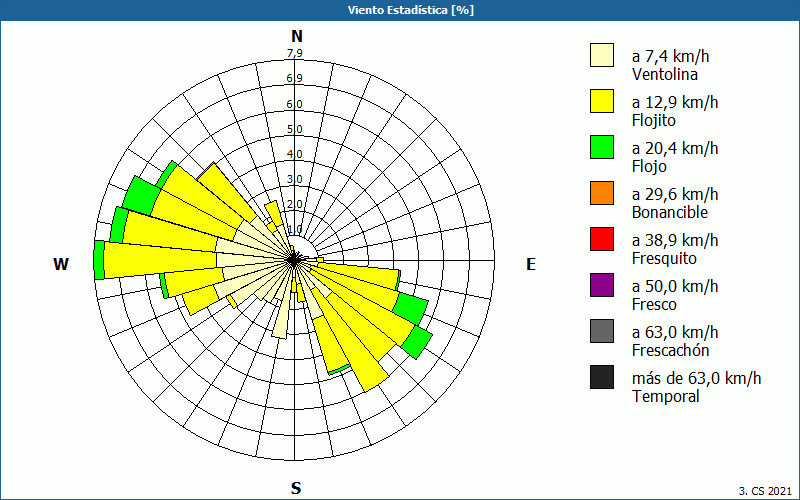The image size is (800, 500).
Task: Click the 'Temporal' legend label
Action: 666,396
